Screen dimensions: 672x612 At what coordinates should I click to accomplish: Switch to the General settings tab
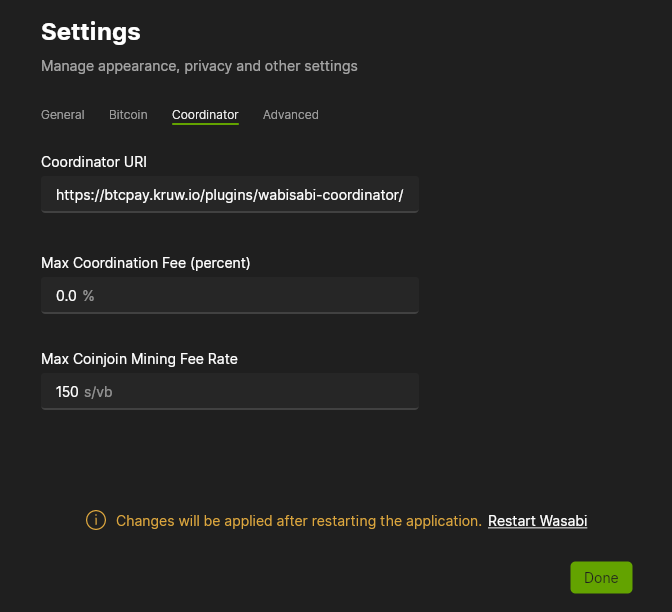click(62, 115)
